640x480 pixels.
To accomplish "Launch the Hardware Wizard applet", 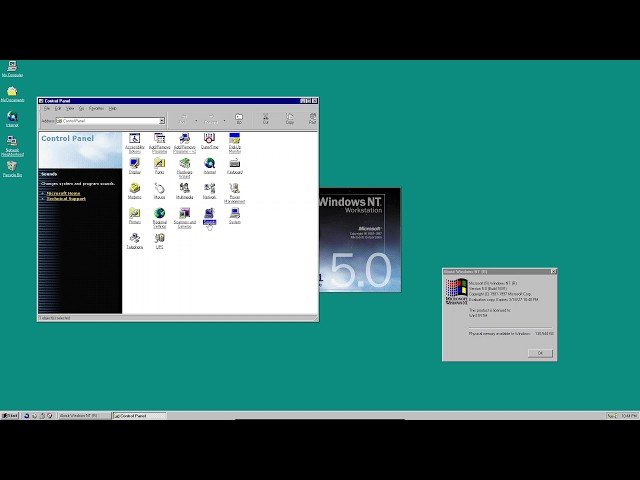I will 184,168.
